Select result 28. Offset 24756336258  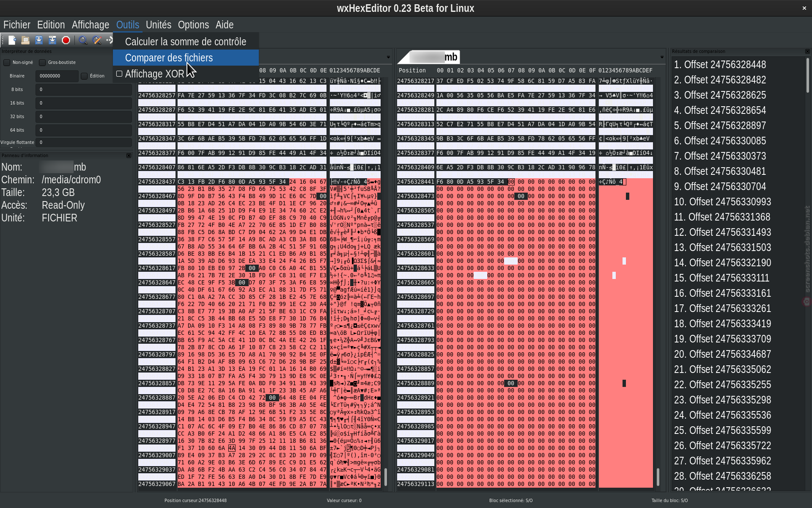click(722, 476)
